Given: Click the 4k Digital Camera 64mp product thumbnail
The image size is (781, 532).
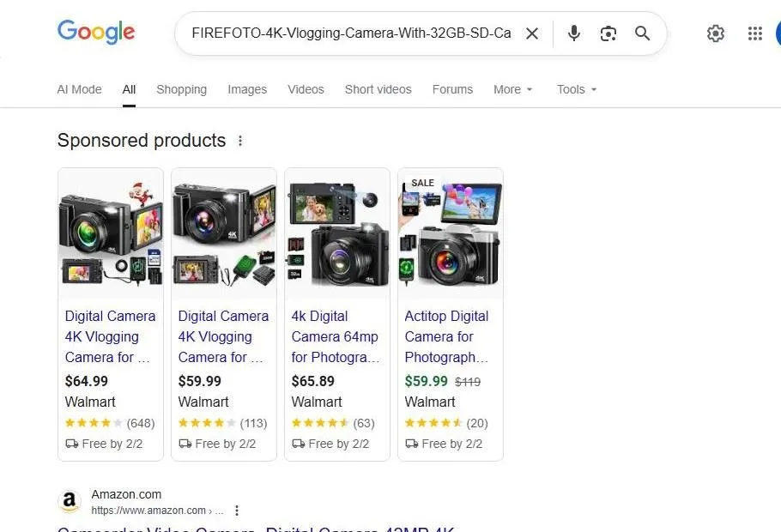Looking at the screenshot, I should point(336,230).
